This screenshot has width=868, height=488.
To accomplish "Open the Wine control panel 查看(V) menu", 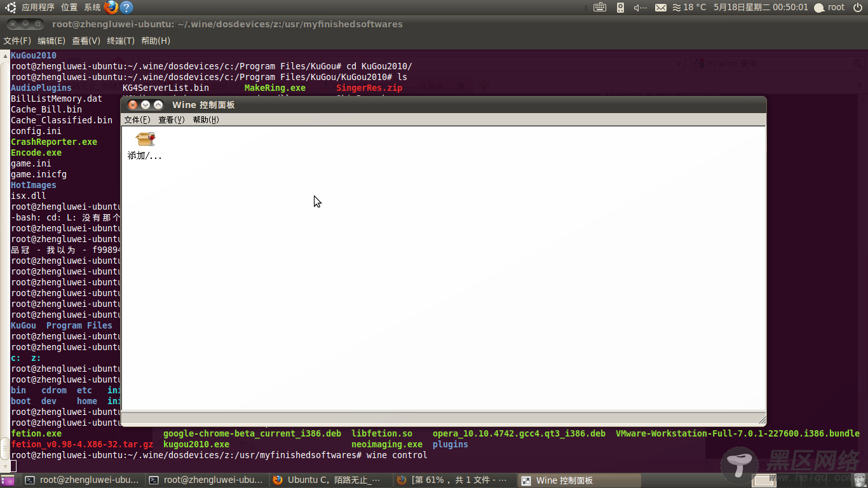I will pos(172,119).
